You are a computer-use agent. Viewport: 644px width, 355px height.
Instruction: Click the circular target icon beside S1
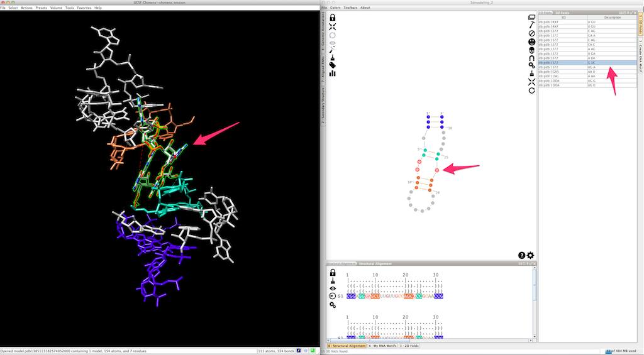tap(333, 296)
